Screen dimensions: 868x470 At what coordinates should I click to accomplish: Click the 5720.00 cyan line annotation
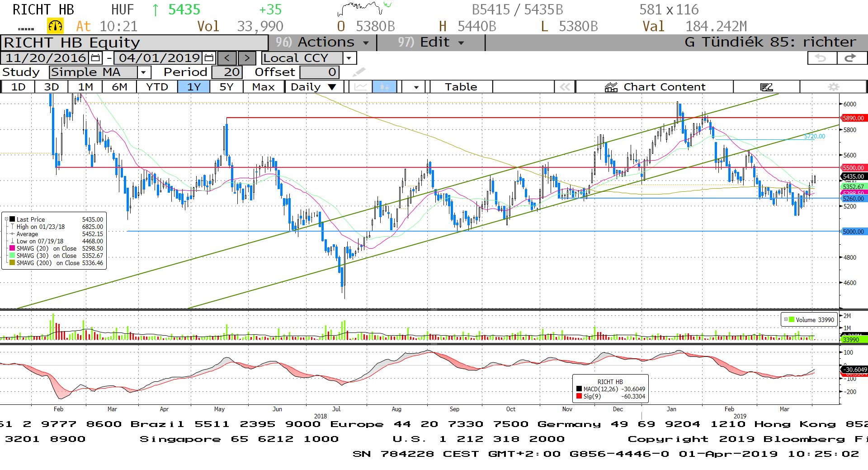coord(814,136)
